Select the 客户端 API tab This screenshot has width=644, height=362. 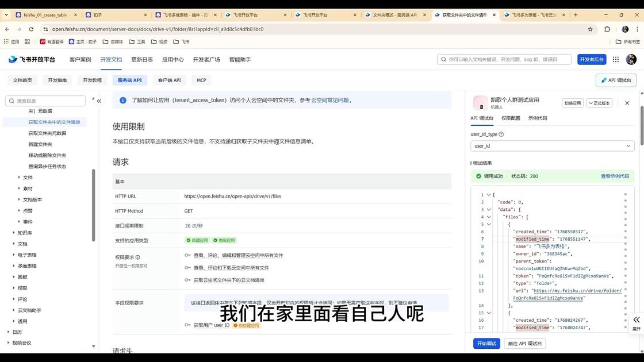coord(169,80)
